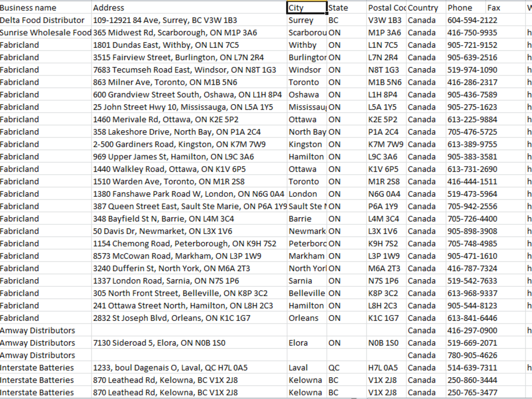Select address 1440 Walkley Road, Ottawa
Image resolution: width=532 pixels, height=399 pixels.
click(189, 169)
